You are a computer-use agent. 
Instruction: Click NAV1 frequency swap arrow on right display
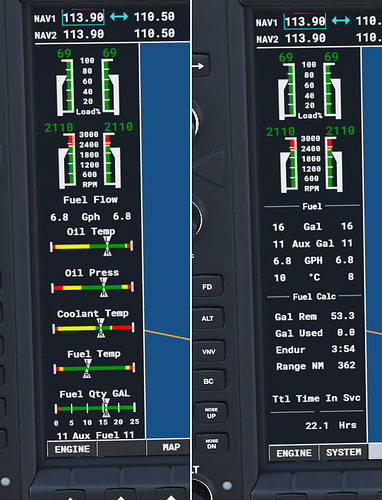[x=341, y=21]
